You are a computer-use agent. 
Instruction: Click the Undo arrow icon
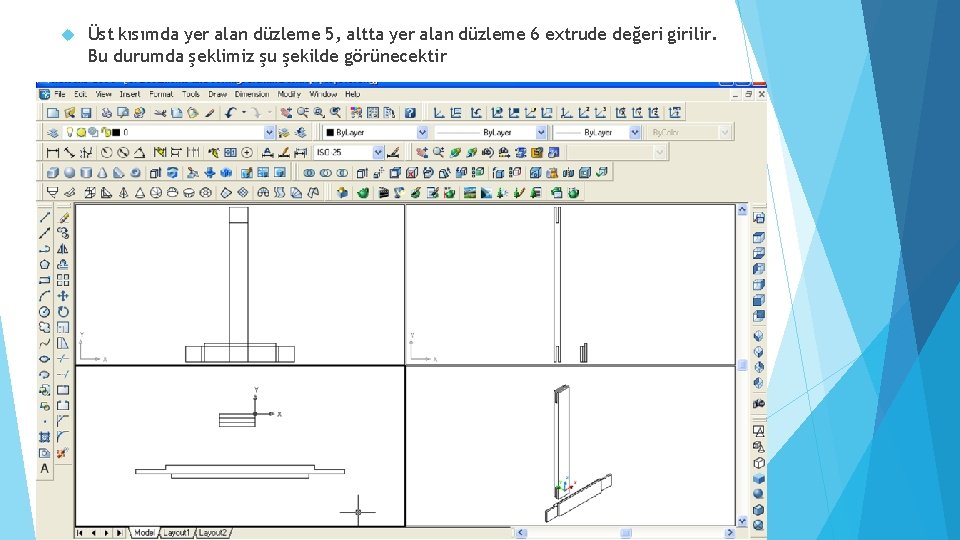tap(230, 113)
